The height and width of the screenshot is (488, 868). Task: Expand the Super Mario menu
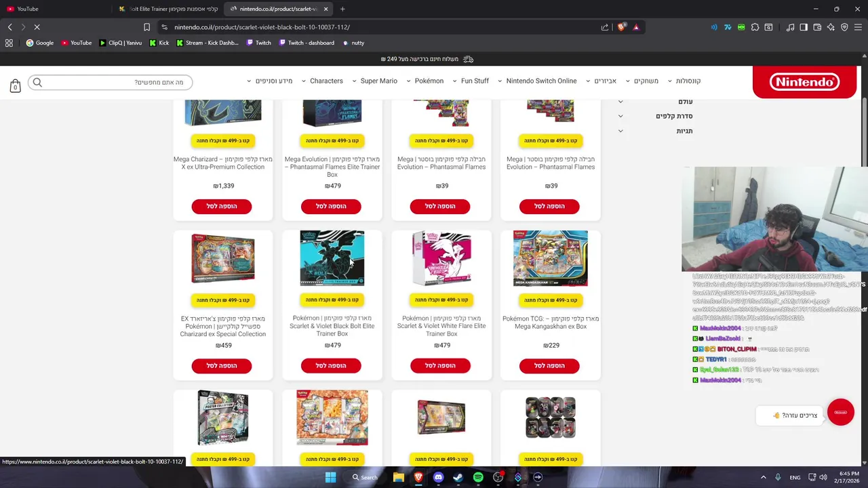click(x=374, y=81)
